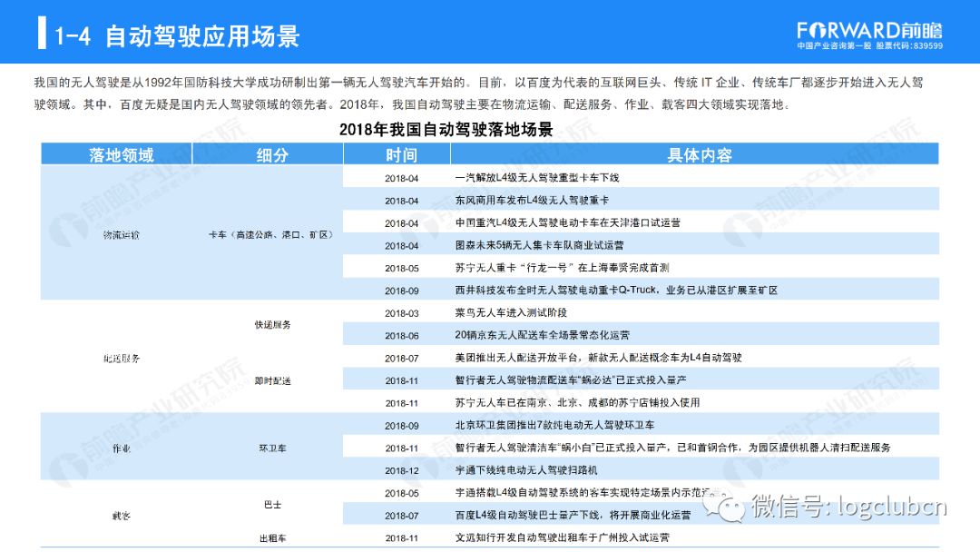Click "菜鸟无人车进入测试阶段" text

511,312
